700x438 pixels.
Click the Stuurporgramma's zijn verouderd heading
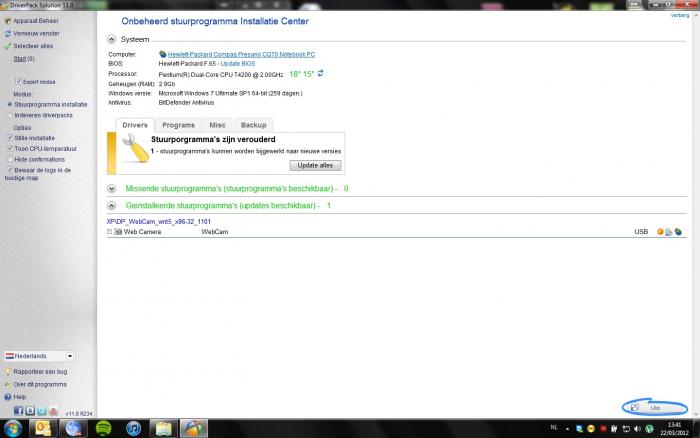213,139
